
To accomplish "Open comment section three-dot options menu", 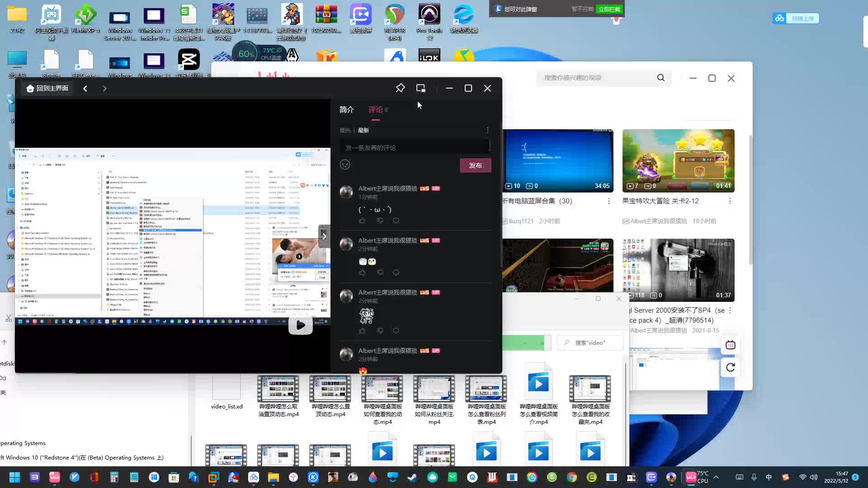I will tap(487, 130).
